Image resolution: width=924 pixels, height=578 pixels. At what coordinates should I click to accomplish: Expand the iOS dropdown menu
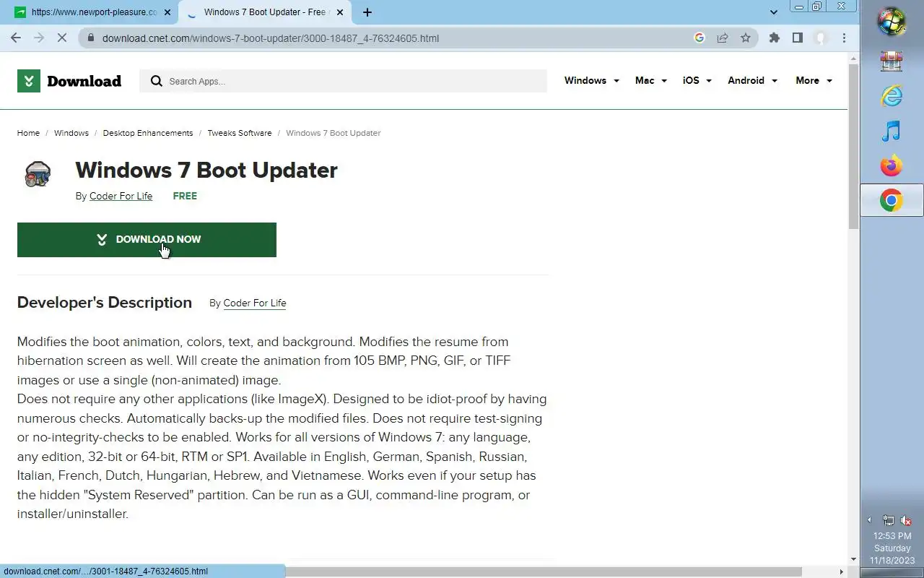tap(697, 81)
